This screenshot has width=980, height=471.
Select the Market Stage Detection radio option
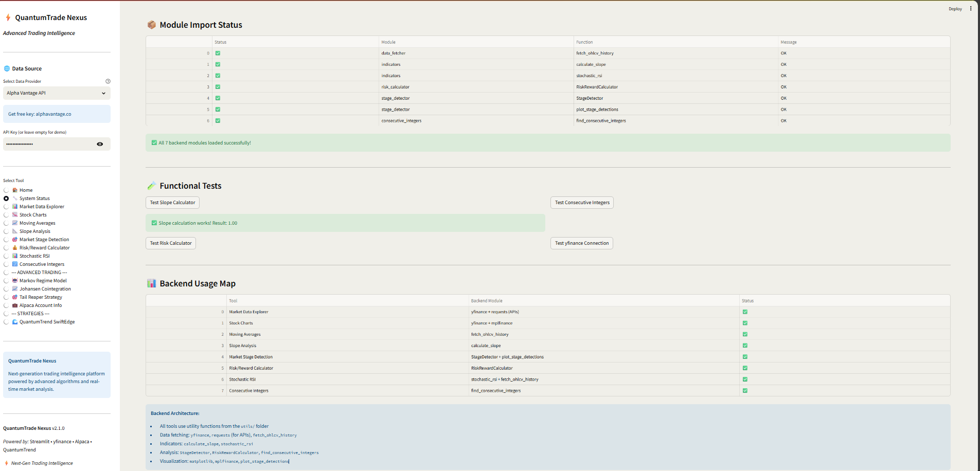pyautogui.click(x=6, y=240)
